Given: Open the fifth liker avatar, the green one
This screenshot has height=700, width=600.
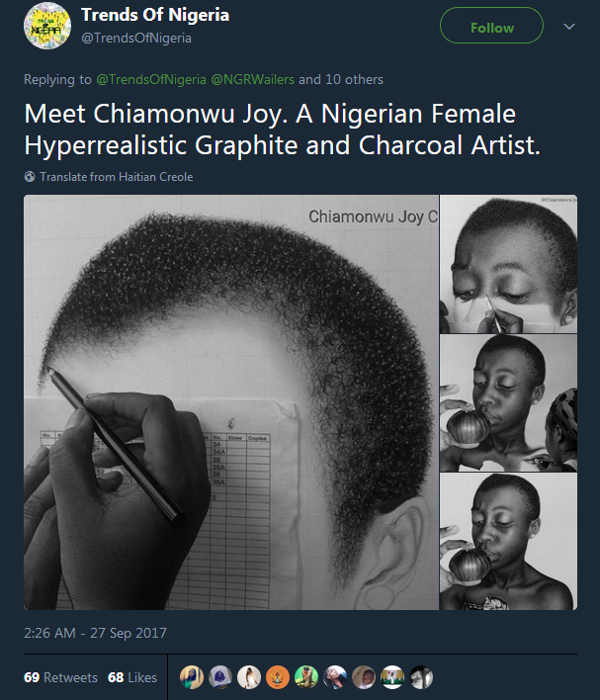Looking at the screenshot, I should click(x=306, y=677).
